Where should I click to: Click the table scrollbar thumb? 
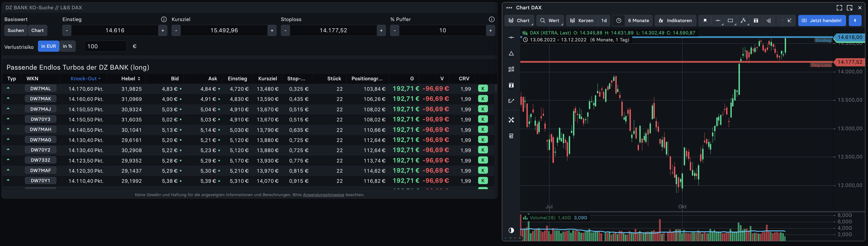pyautogui.click(x=496, y=88)
